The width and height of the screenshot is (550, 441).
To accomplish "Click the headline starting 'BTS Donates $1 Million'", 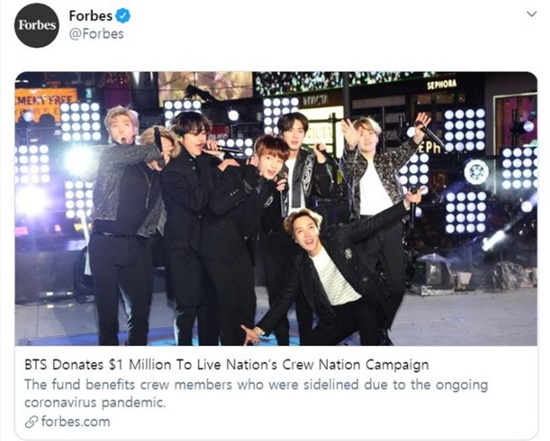I will click(227, 365).
